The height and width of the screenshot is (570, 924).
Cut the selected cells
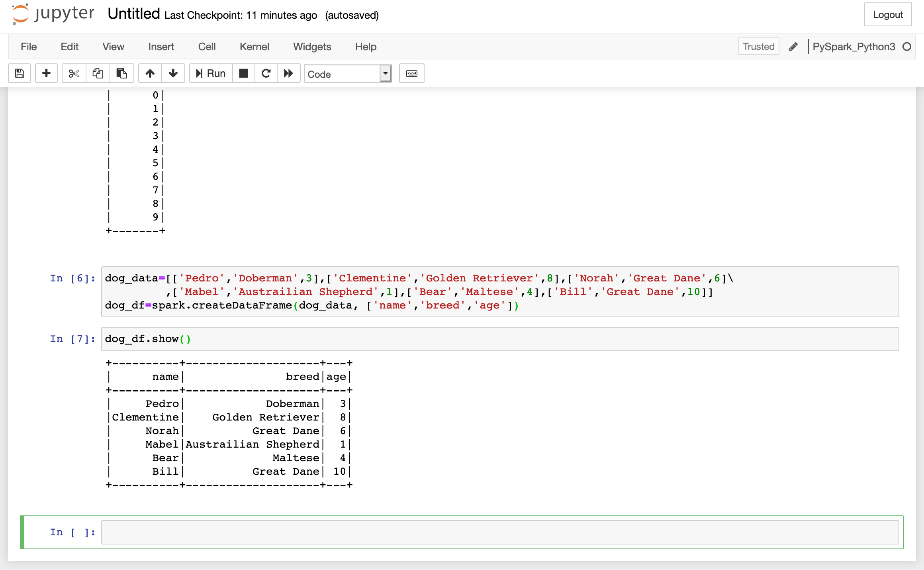click(x=74, y=73)
